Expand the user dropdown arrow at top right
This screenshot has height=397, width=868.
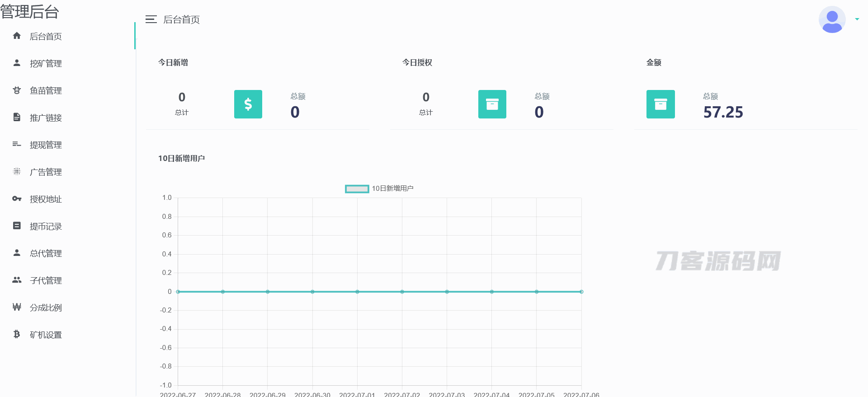click(857, 19)
